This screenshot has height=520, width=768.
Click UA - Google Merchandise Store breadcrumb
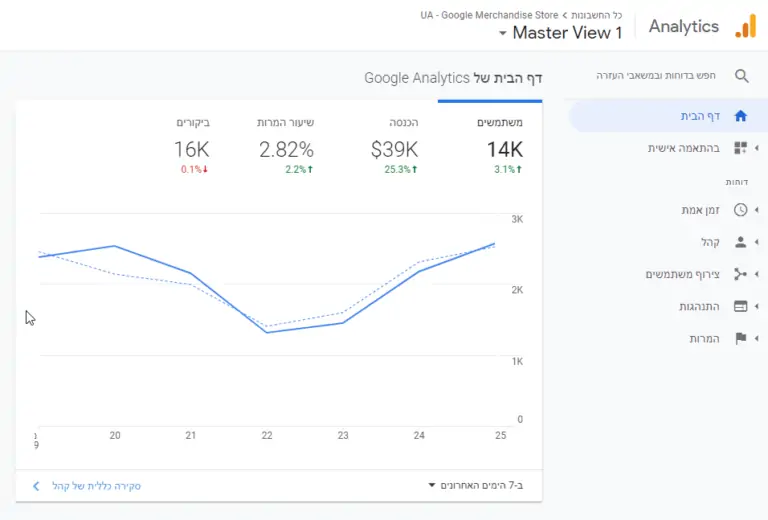pyautogui.click(x=489, y=15)
